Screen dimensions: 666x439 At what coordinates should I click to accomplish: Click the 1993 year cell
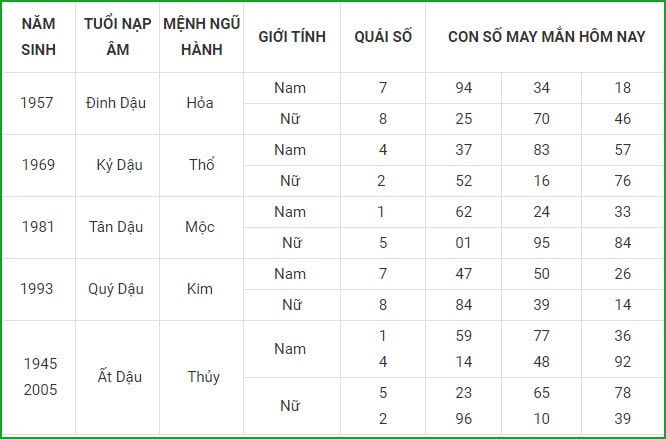coord(37,289)
